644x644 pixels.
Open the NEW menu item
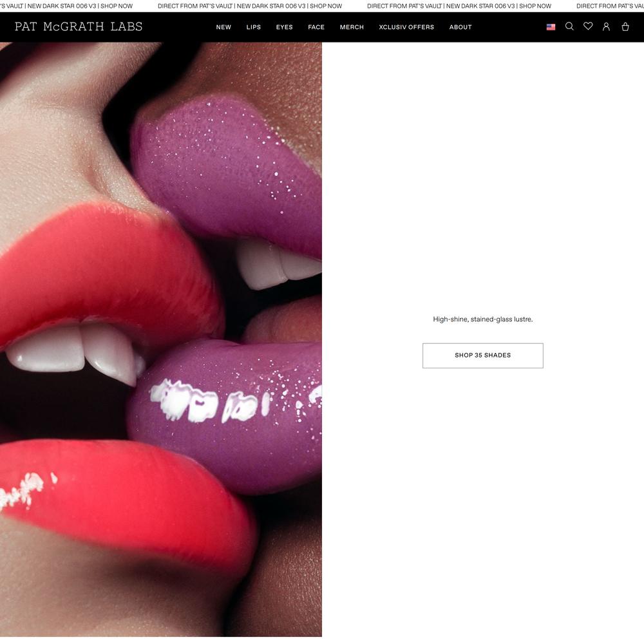(x=223, y=27)
